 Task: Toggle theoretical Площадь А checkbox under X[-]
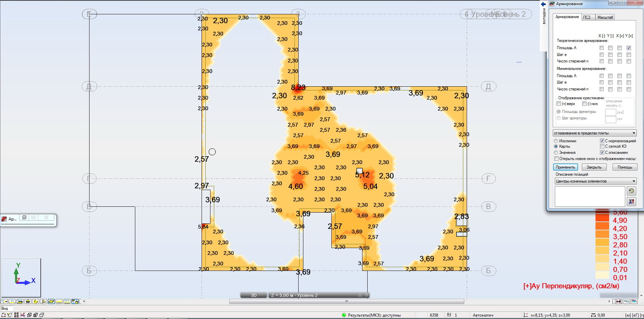[602, 48]
